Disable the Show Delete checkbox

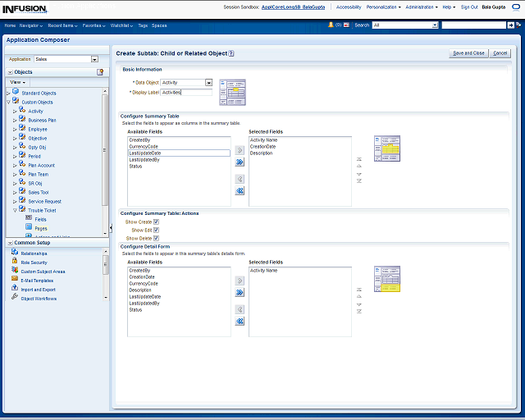tap(156, 239)
